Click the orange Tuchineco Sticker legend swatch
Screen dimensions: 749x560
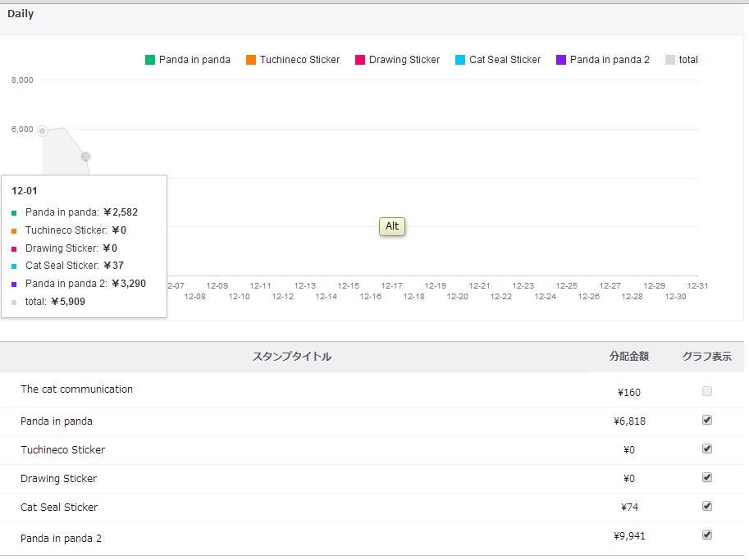coord(251,60)
